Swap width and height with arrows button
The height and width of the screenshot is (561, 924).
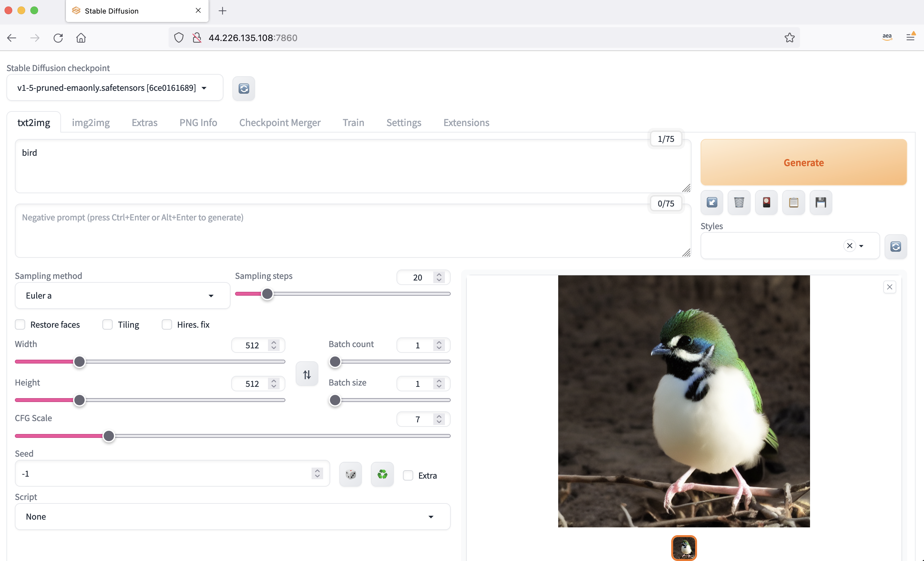(307, 374)
